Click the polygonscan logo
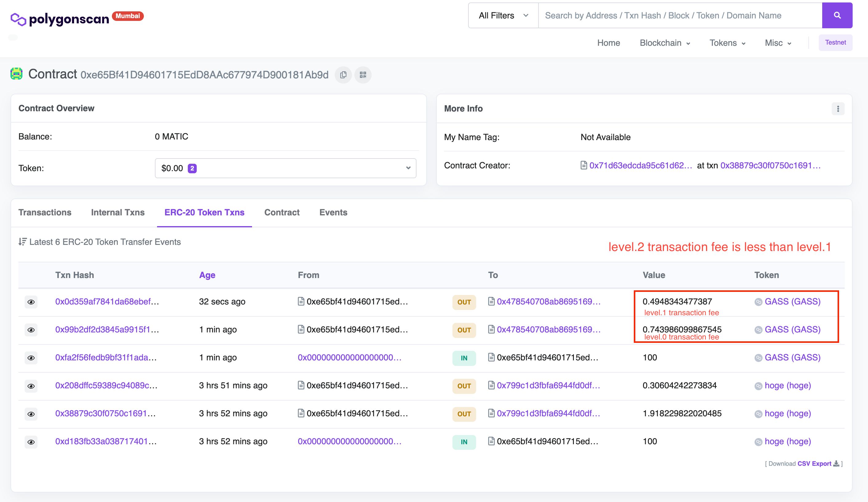Screen dimensions: 868x502 (60, 19)
